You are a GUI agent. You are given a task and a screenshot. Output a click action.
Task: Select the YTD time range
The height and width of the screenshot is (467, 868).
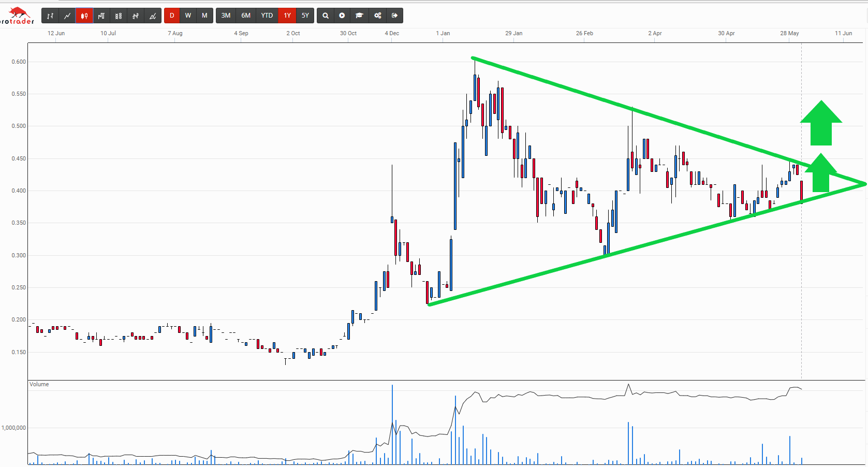point(267,16)
